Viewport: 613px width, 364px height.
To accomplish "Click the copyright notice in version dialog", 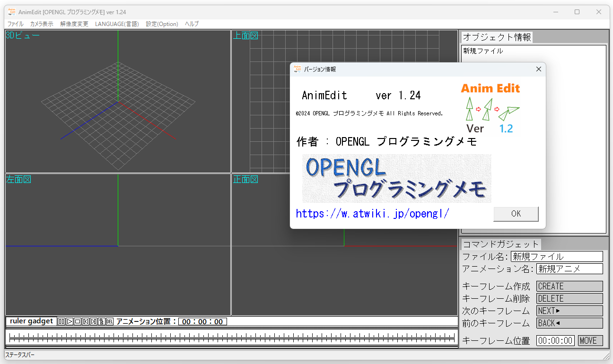I will 369,113.
